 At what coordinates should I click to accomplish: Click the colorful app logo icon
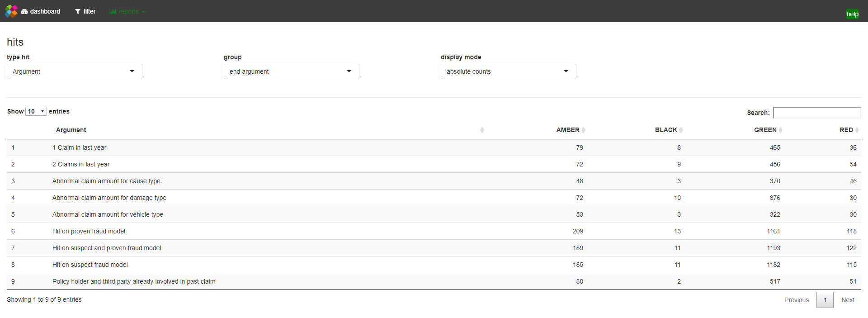11,11
